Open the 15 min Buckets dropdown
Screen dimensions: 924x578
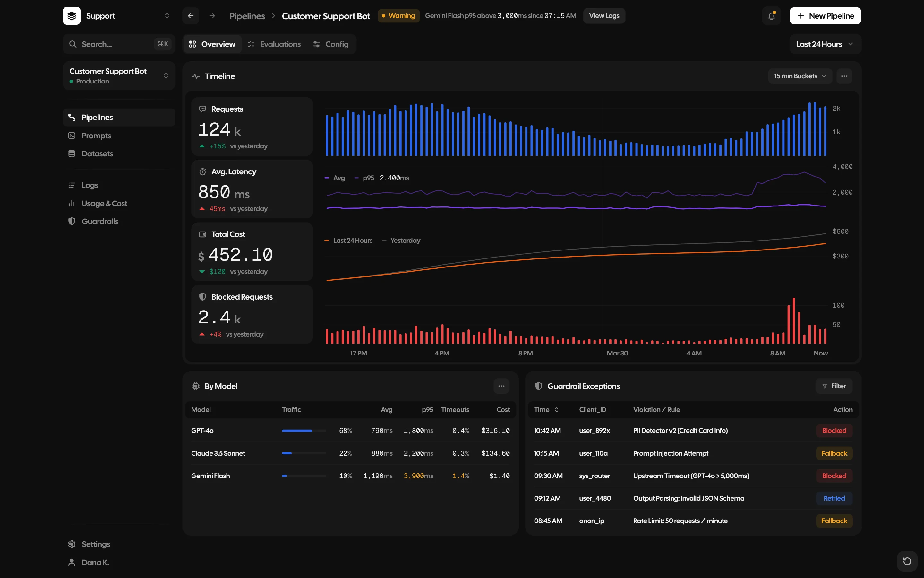(x=800, y=76)
